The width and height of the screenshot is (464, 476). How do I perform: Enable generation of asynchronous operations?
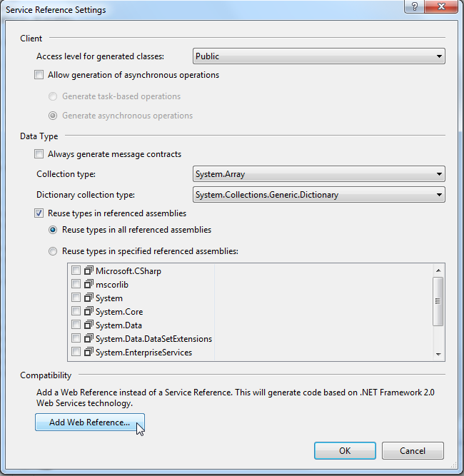[39, 75]
